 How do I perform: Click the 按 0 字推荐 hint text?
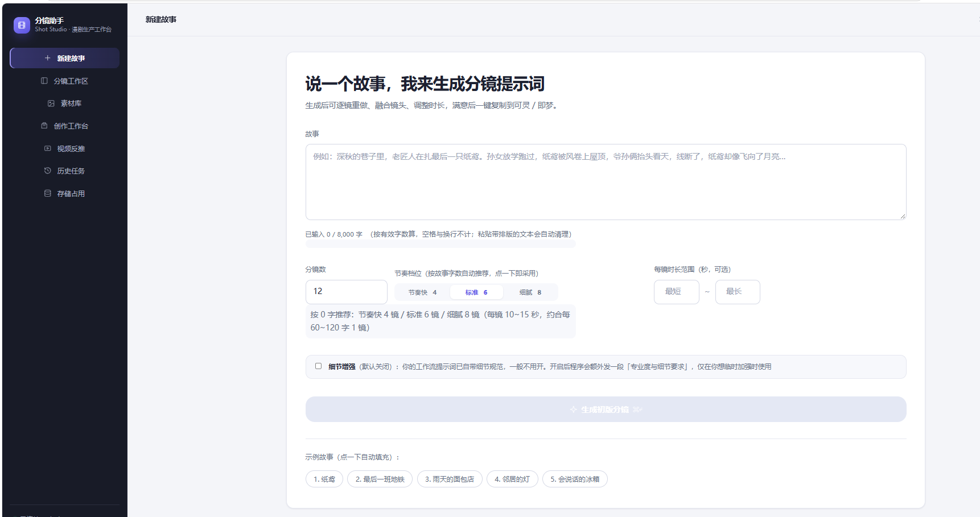pyautogui.click(x=440, y=321)
